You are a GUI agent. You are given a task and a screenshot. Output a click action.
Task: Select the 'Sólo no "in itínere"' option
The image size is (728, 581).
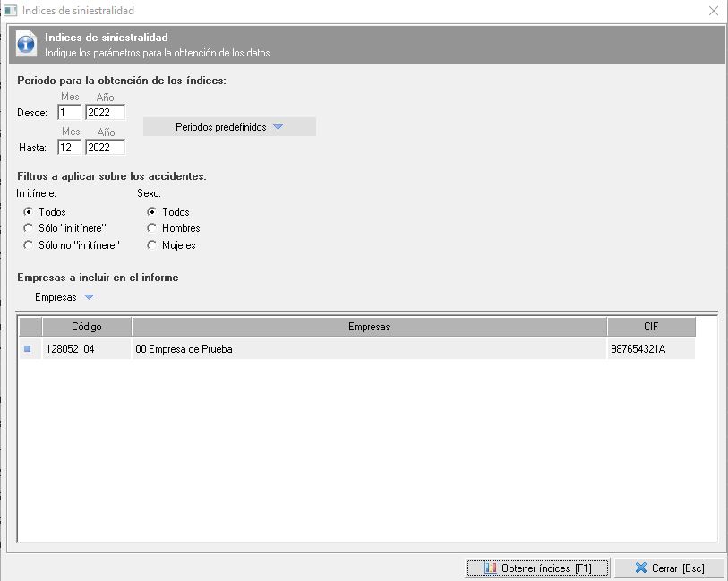coord(29,245)
